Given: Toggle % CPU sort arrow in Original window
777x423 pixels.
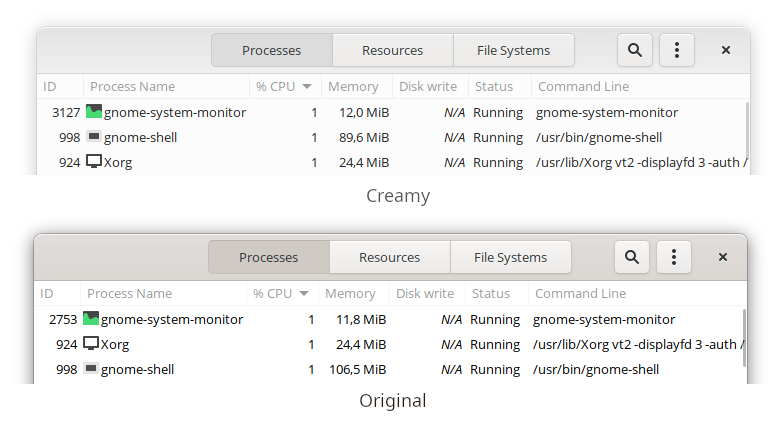Looking at the screenshot, I should click(304, 294).
